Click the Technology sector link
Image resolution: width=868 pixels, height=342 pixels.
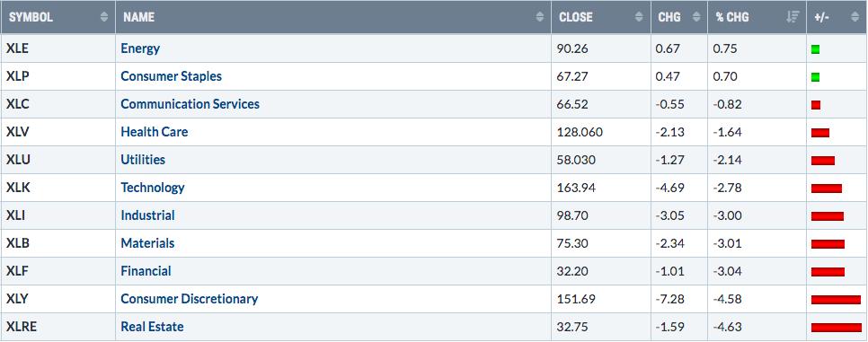coord(153,188)
